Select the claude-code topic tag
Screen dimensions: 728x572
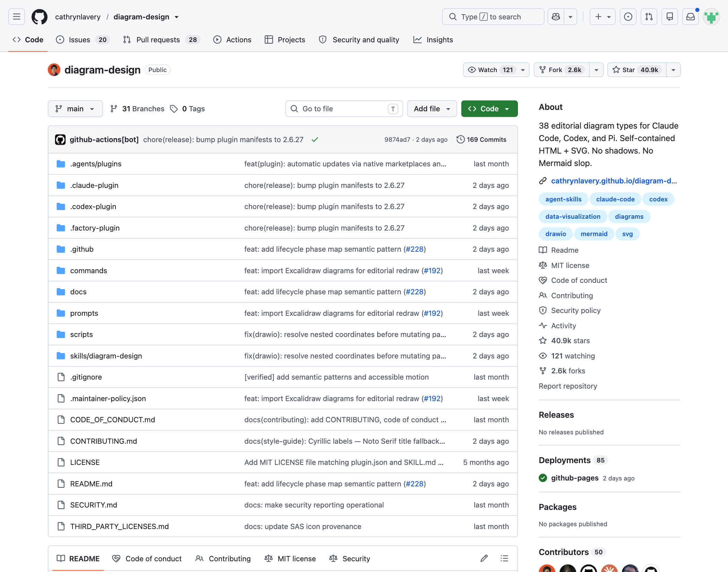pyautogui.click(x=615, y=199)
